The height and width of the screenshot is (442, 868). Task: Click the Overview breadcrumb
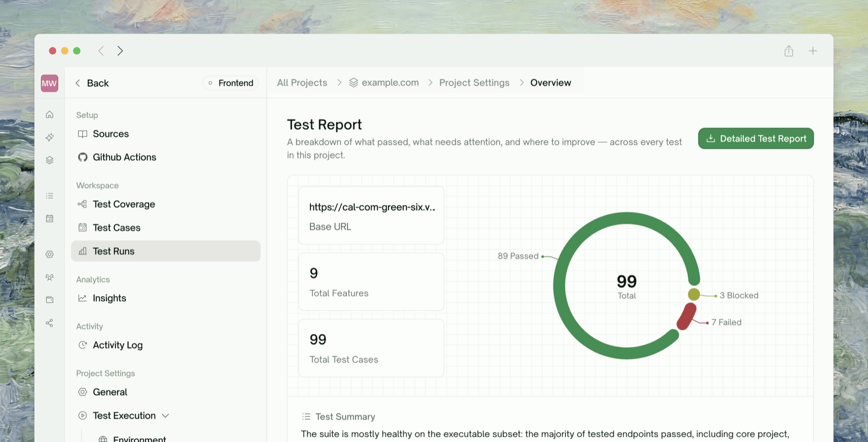(x=551, y=83)
